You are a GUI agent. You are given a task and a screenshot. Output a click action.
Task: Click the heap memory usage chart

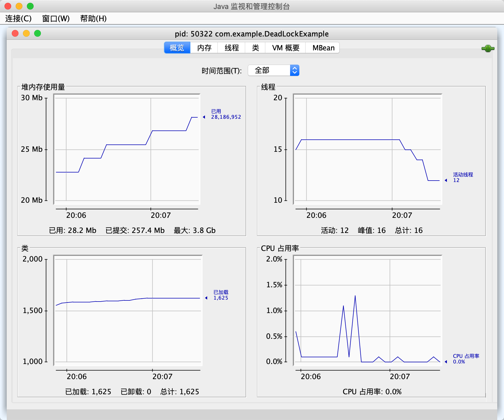pos(127,149)
